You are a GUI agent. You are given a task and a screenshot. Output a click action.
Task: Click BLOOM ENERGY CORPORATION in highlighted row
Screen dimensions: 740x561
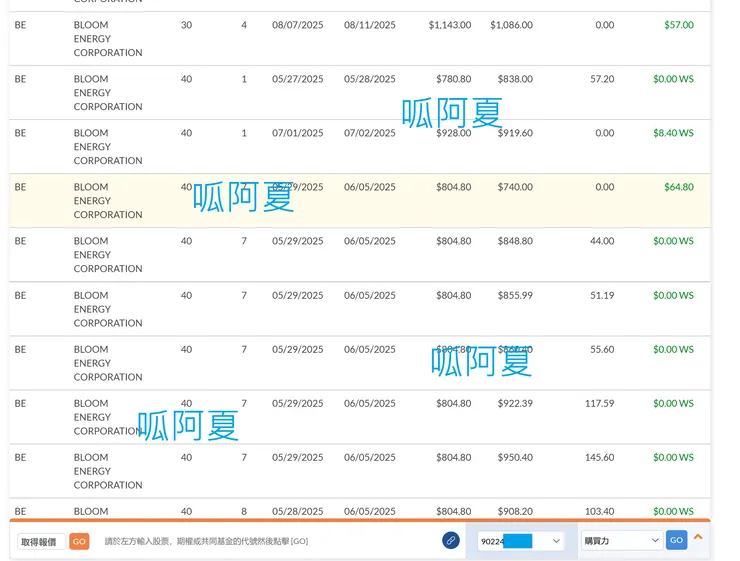click(x=108, y=201)
